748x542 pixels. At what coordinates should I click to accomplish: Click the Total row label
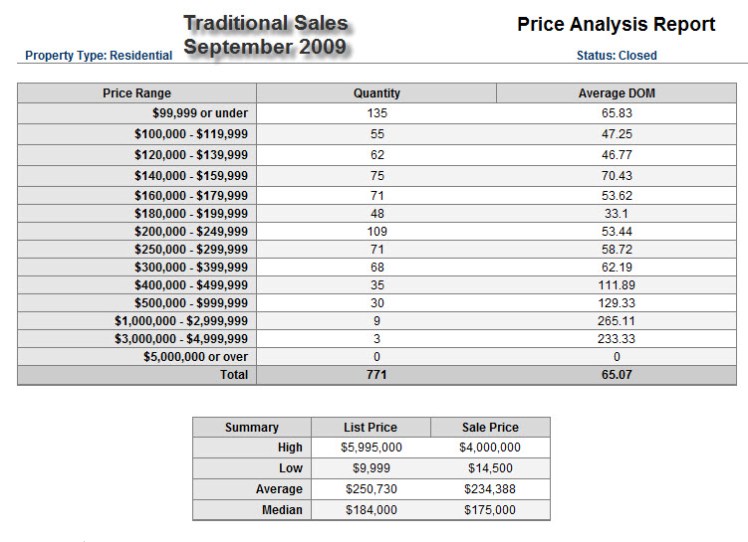tap(233, 375)
